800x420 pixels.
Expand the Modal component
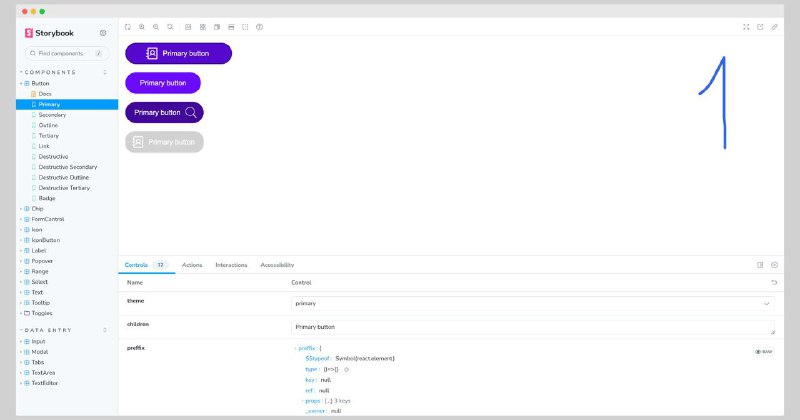click(x=39, y=352)
